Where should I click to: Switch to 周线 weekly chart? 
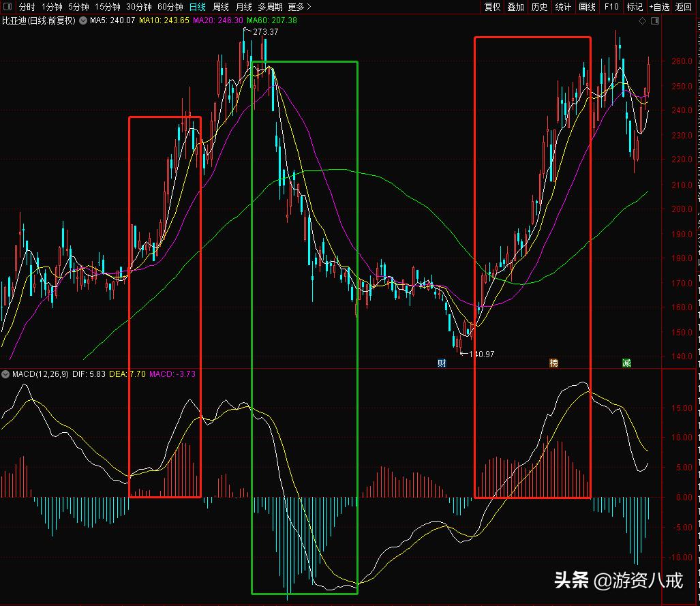(x=221, y=7)
